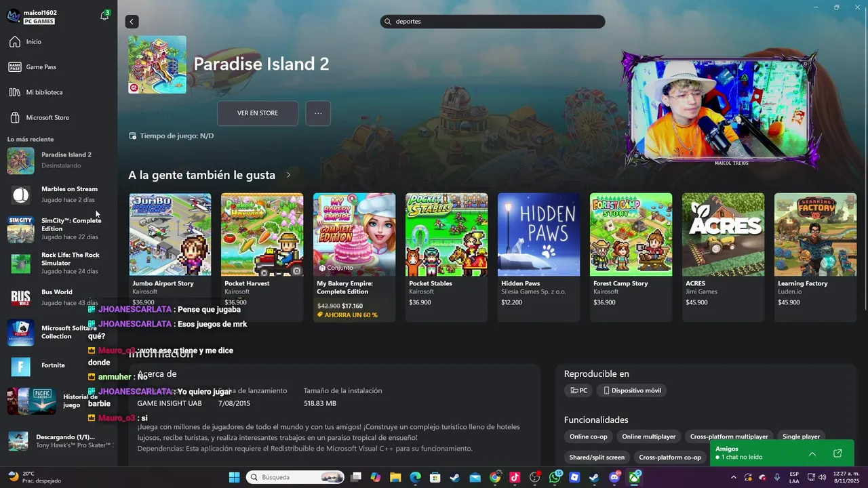Click the microphone tray icon

(776, 477)
